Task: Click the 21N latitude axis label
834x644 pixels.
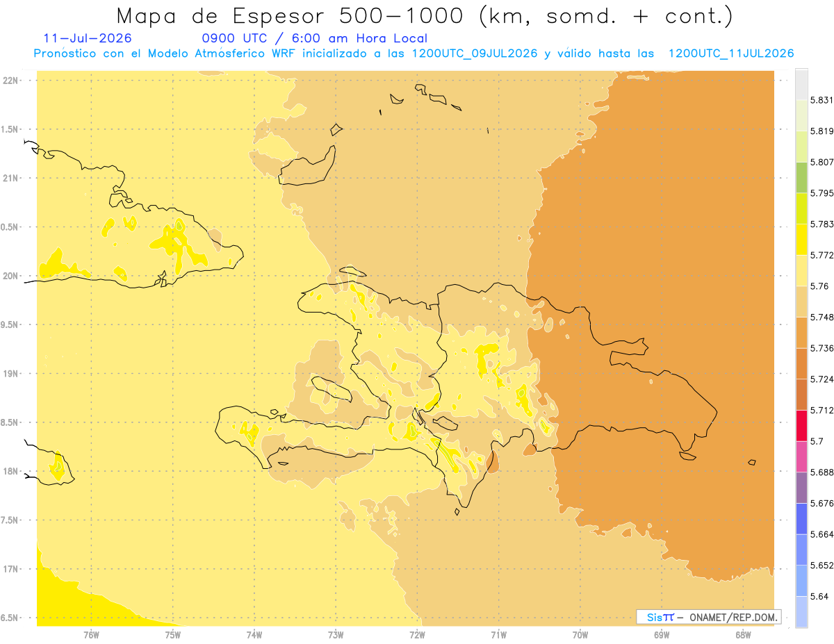Action: click(10, 179)
